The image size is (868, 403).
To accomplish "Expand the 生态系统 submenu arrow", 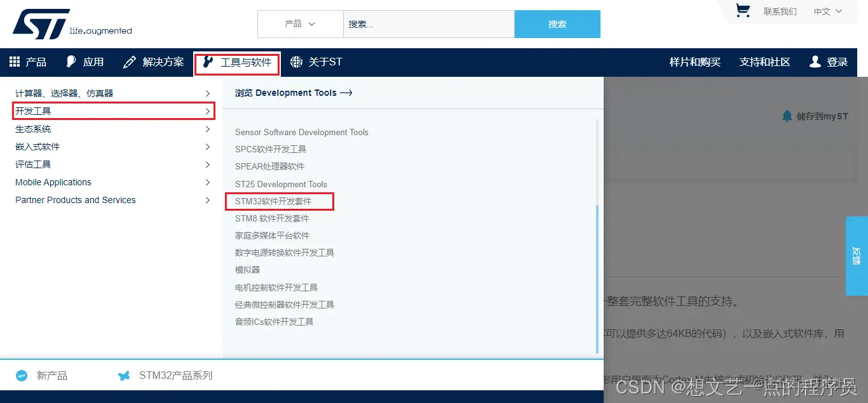I will click(208, 129).
